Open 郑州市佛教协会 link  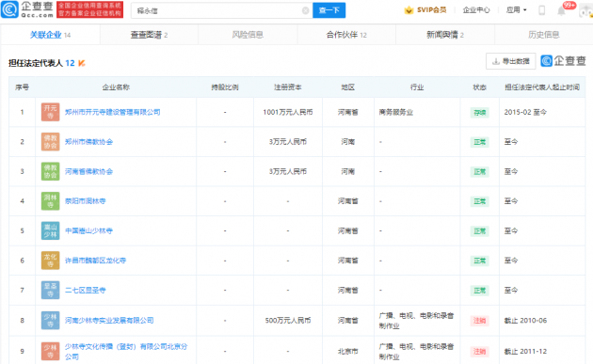88,142
